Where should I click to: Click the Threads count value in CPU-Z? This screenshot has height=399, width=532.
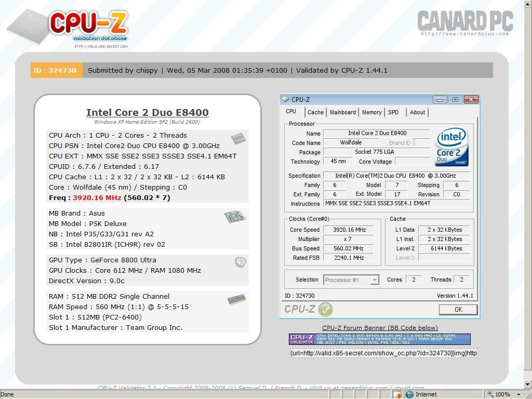click(461, 280)
